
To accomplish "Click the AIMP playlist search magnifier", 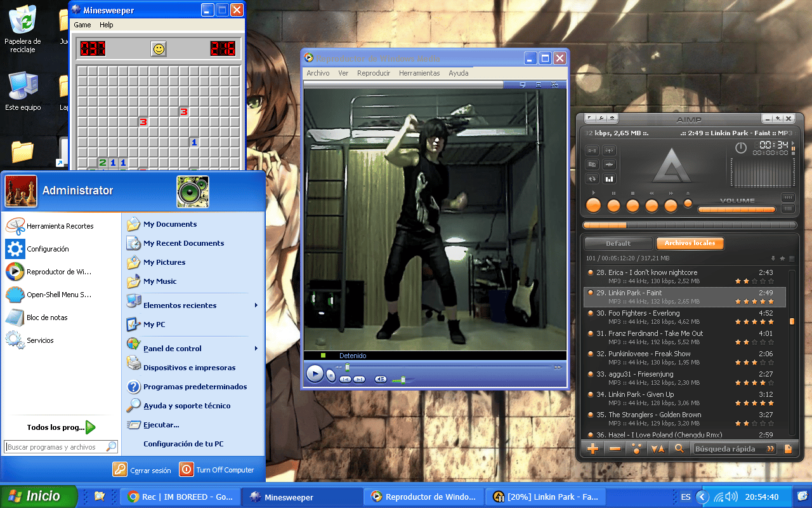I will (x=679, y=449).
